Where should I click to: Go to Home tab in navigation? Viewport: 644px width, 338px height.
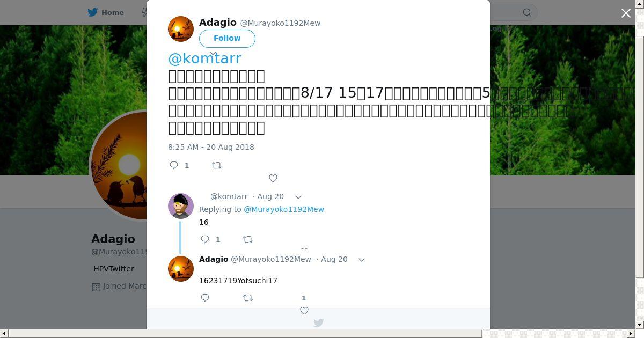[x=106, y=12]
